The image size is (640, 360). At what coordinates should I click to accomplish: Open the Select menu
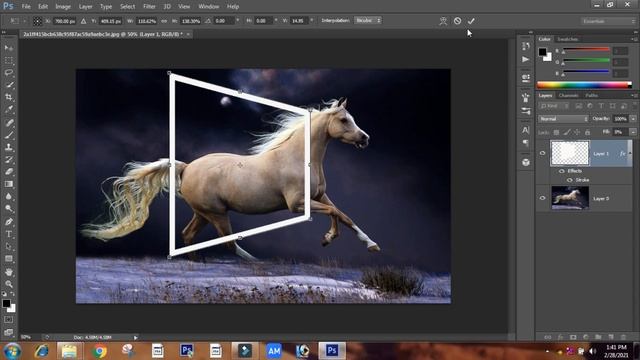tap(127, 7)
